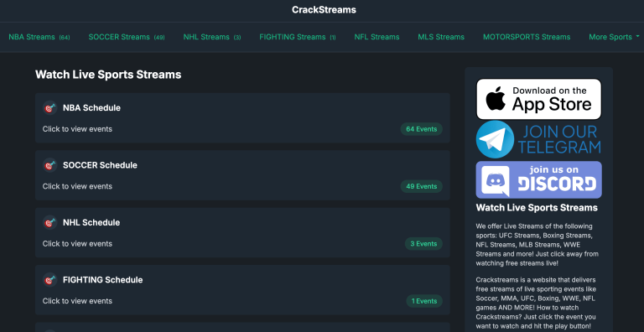The width and height of the screenshot is (644, 332).
Task: Click 'Click to view events' under NHL Schedule
Action: 77,244
